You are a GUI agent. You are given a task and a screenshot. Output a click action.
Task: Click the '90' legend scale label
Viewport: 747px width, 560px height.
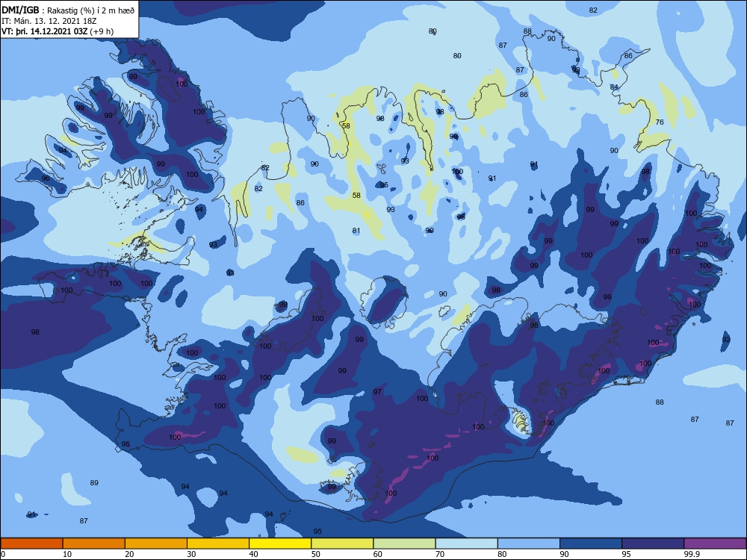(564, 554)
